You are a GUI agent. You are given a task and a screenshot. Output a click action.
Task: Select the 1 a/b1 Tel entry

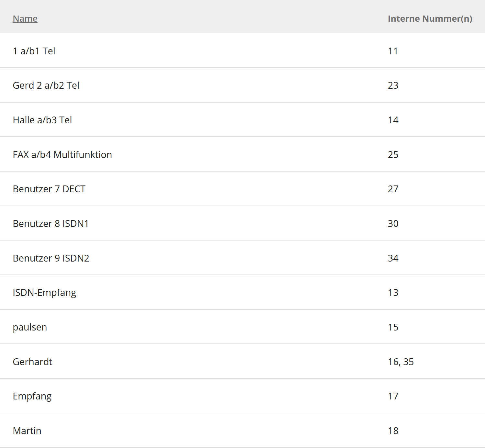34,51
